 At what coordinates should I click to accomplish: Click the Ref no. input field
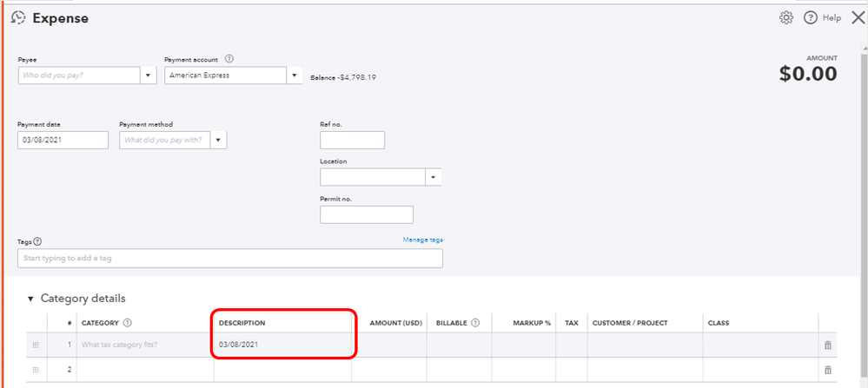[x=352, y=140]
